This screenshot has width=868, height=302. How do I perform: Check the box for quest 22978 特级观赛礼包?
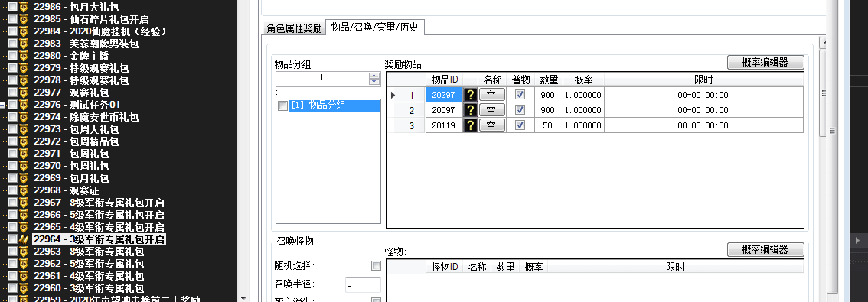12,80
